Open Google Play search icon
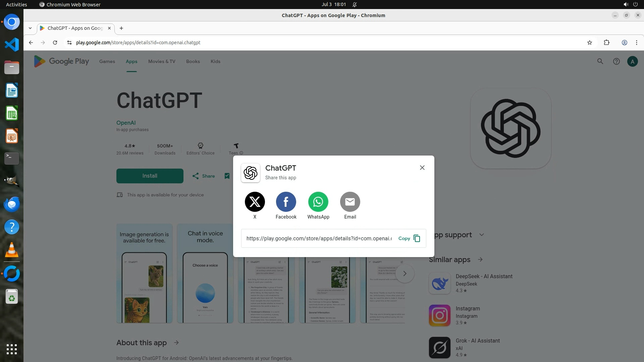The image size is (644, 362). [600, 61]
